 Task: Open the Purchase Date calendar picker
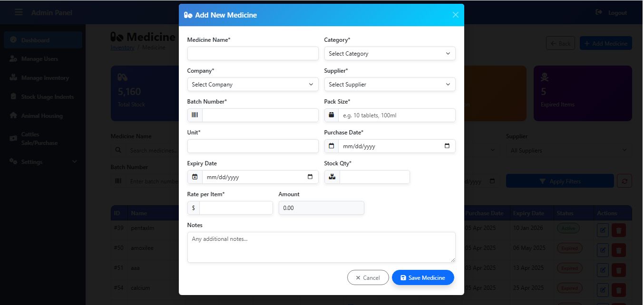447,146
